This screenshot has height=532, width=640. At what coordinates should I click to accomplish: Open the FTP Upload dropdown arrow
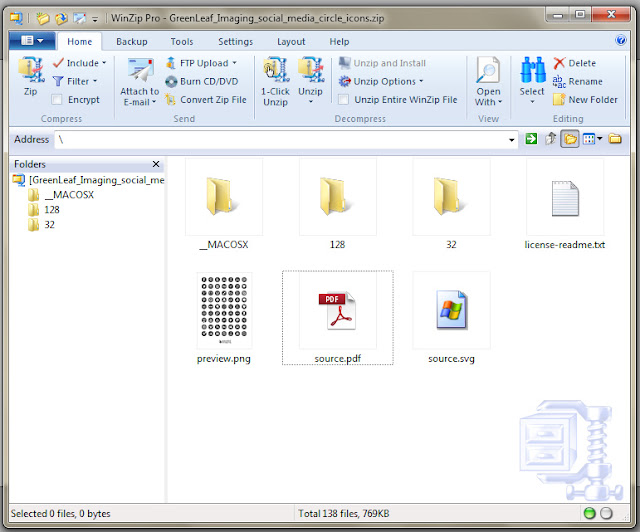point(235,63)
